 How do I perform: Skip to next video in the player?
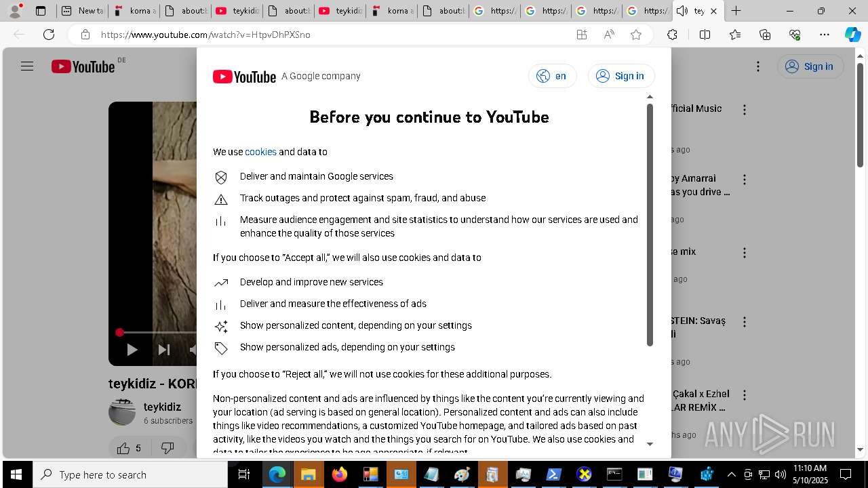tap(164, 350)
